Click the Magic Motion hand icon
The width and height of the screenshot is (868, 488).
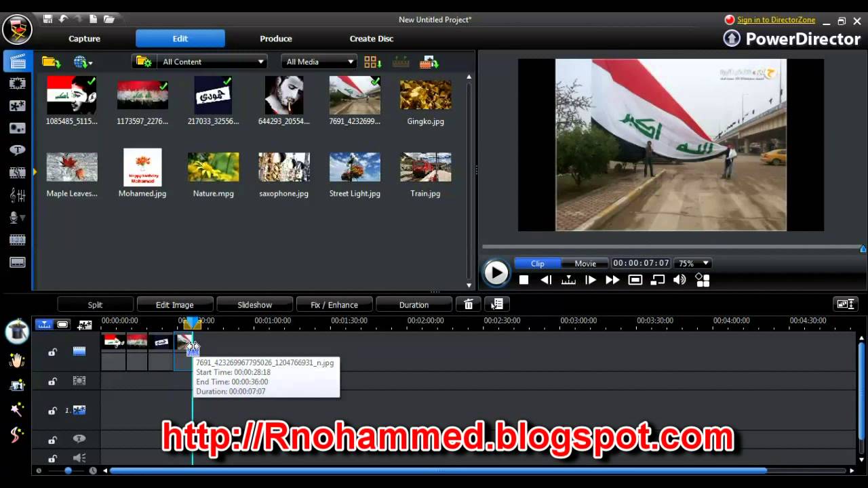[x=17, y=360]
